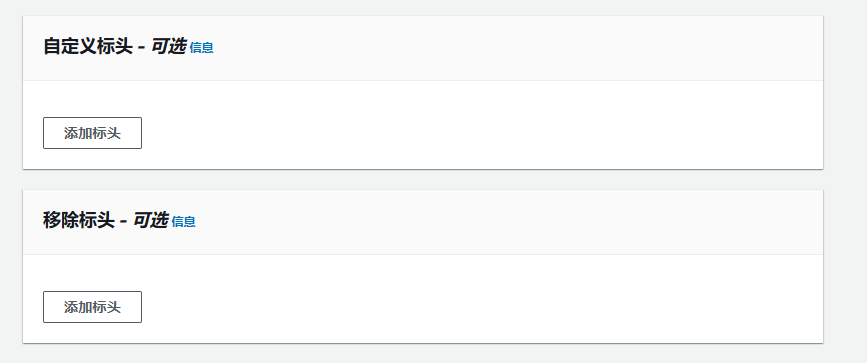Select the 移除标头 heading text
Viewport: 867px width, 363px height.
79,221
